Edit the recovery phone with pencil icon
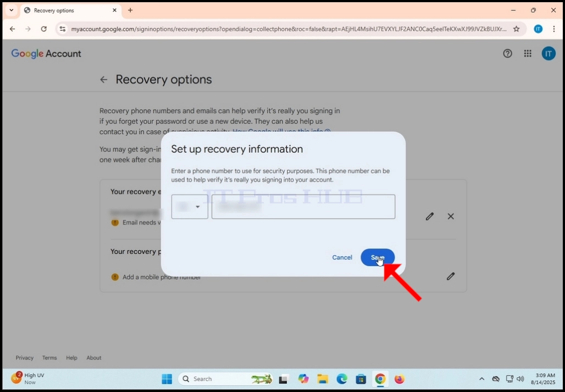This screenshot has width=565, height=392. pos(451,277)
